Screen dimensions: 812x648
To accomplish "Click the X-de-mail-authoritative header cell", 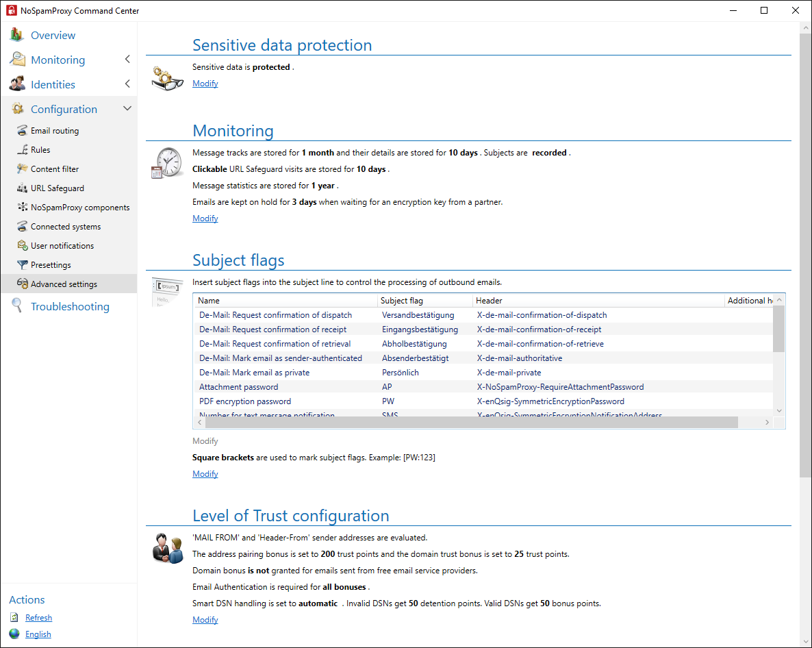I will [x=520, y=358].
